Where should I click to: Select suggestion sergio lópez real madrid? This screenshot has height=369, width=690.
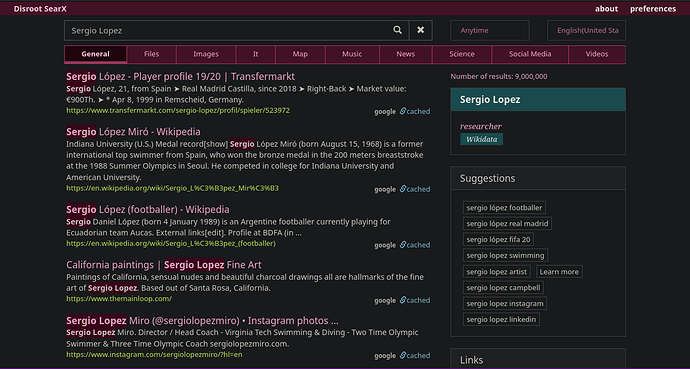coord(507,223)
